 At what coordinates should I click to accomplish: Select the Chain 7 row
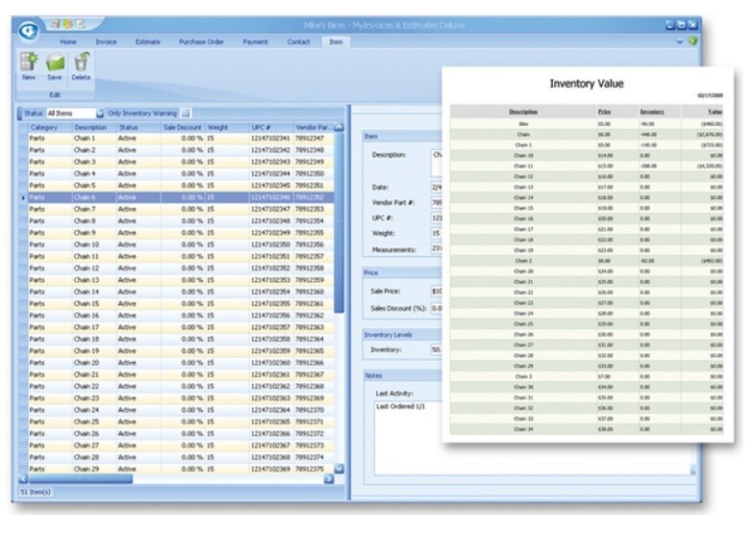click(x=181, y=209)
